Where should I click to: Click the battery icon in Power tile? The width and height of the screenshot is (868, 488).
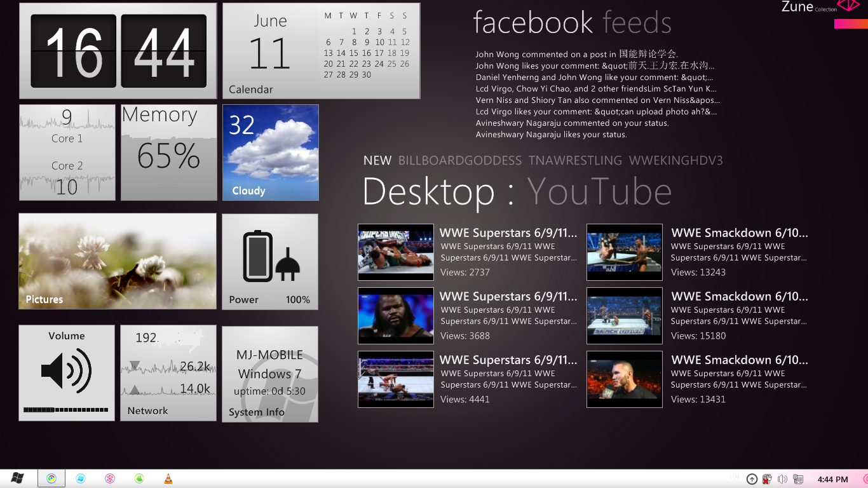[x=257, y=256]
